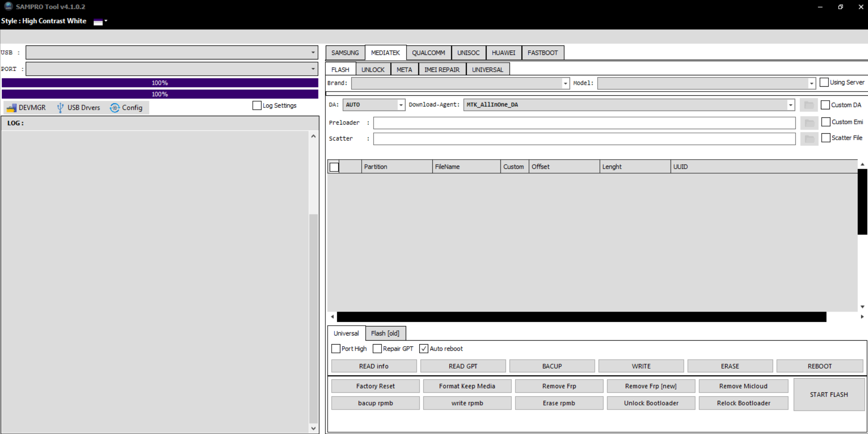Viewport: 868px width, 434px height.
Task: Open the USB Drivers icon
Action: click(x=60, y=108)
